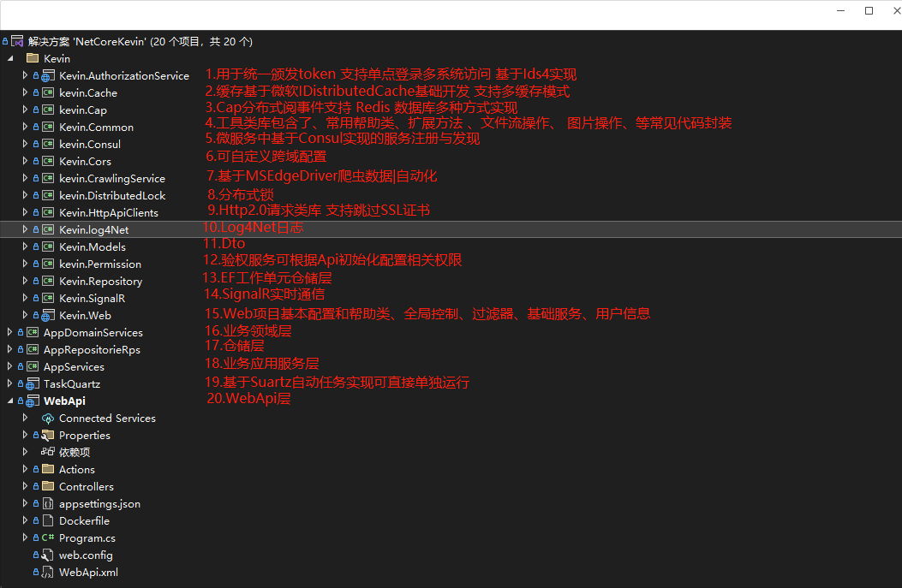Expand the Controllers folder
The height and width of the screenshot is (588, 902).
[24, 486]
